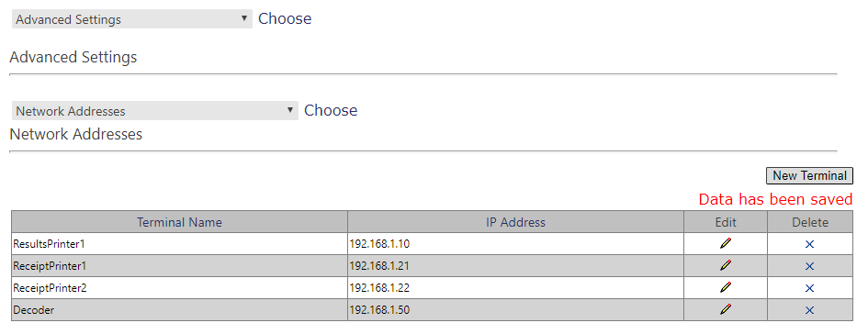Open the Network Addresses dropdown
The width and height of the screenshot is (868, 334).
pos(154,111)
